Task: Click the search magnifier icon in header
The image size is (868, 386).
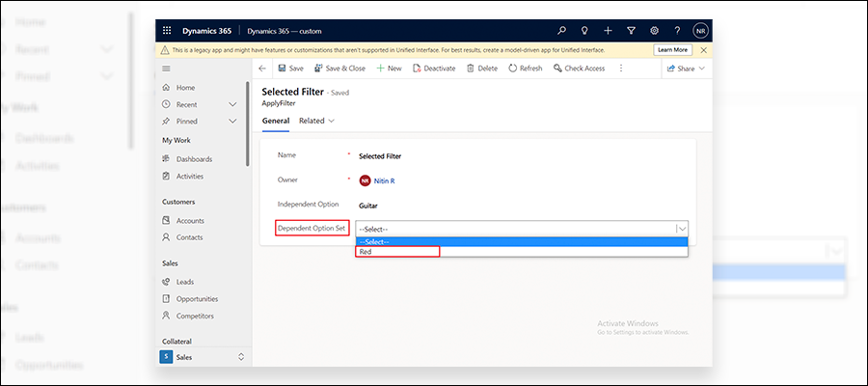Action: [x=561, y=31]
